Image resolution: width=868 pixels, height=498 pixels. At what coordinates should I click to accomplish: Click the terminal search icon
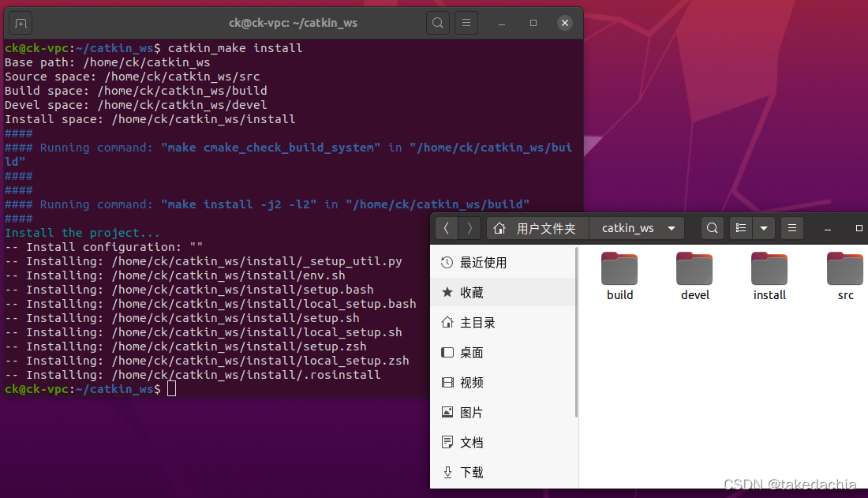tap(438, 23)
